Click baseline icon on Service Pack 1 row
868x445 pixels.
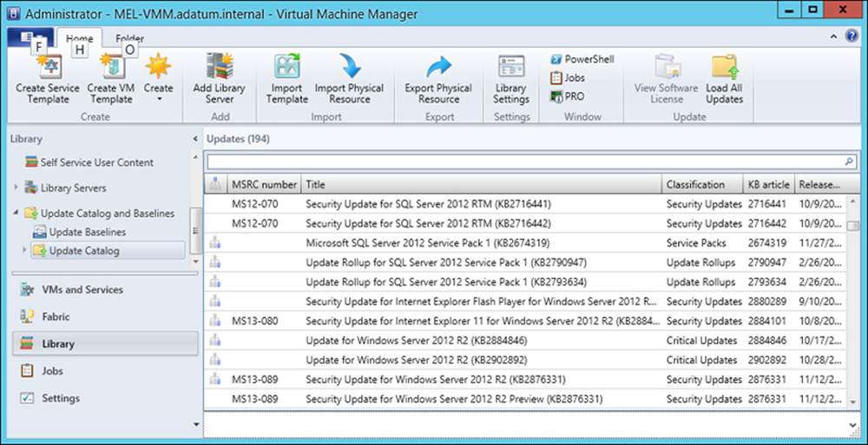click(214, 243)
